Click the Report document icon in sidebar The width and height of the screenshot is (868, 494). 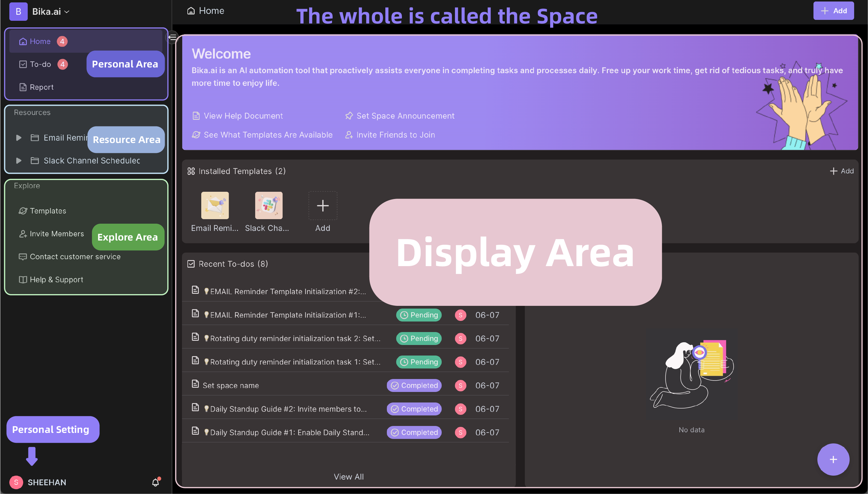tap(23, 87)
